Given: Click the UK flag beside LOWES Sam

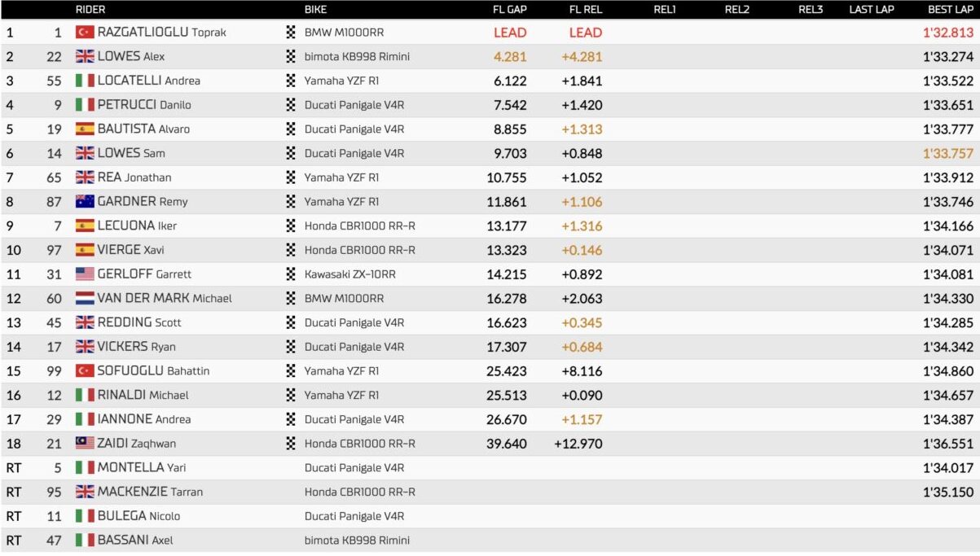Looking at the screenshot, I should point(85,153).
